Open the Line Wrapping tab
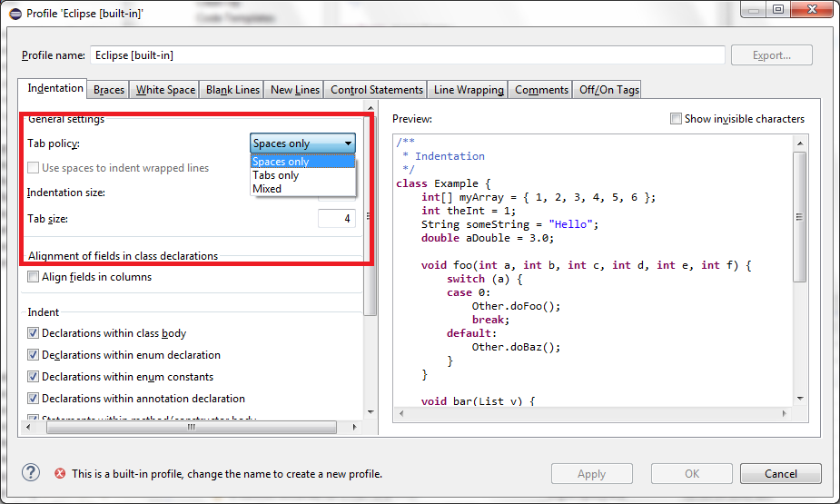The width and height of the screenshot is (840, 504). pyautogui.click(x=469, y=89)
